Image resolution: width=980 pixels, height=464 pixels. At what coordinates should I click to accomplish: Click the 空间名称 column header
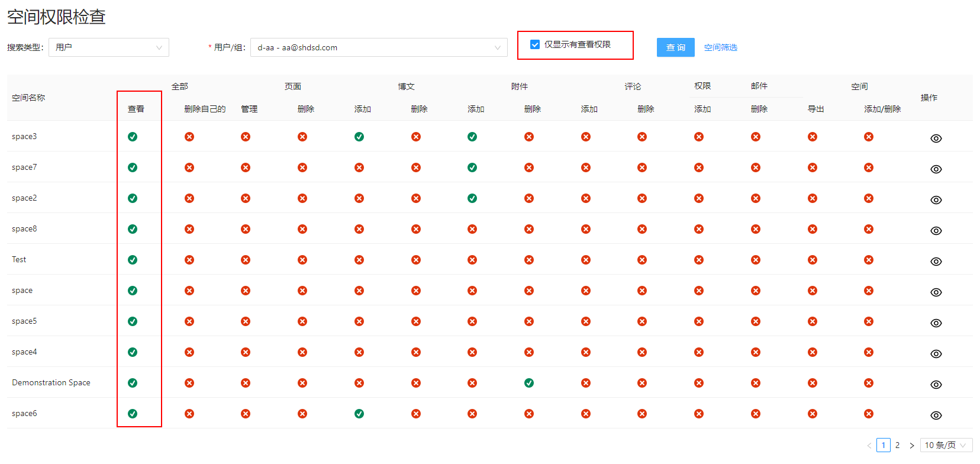pos(28,98)
